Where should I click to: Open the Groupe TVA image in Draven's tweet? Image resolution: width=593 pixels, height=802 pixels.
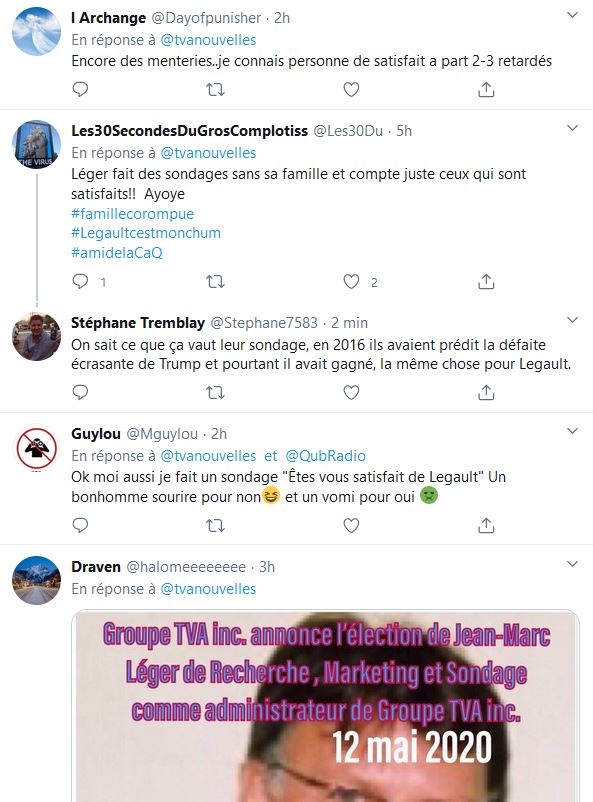tap(325, 706)
